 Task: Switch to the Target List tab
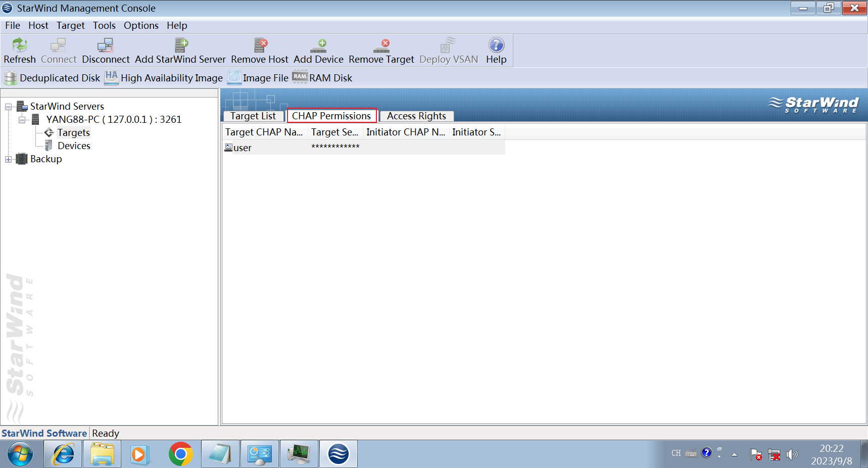pos(253,116)
